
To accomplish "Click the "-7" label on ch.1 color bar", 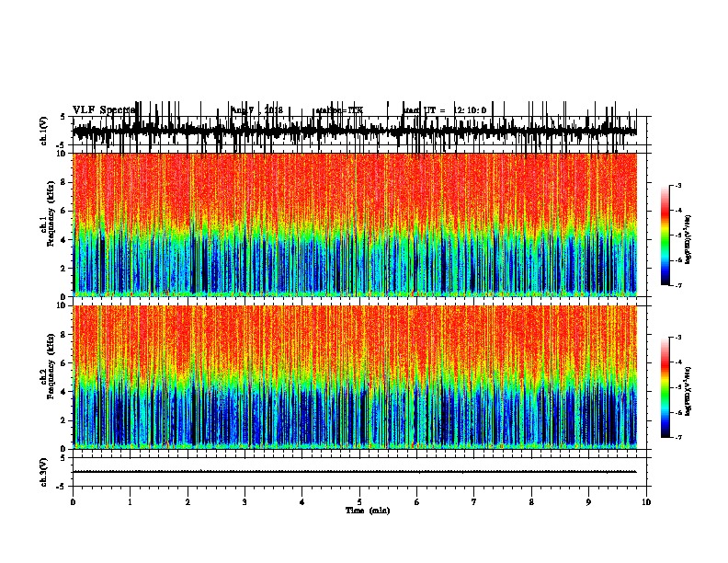I will (677, 286).
